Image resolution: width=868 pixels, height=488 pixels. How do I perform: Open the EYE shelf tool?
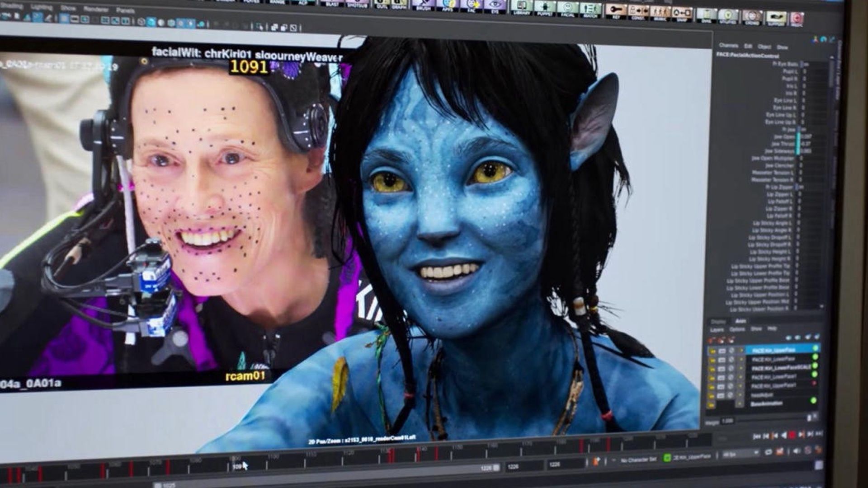tap(495, 6)
